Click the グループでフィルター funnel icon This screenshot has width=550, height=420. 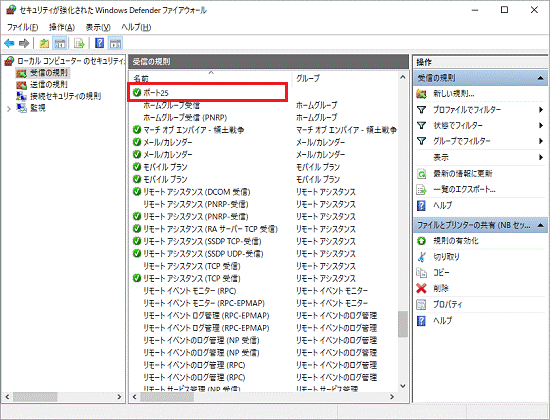(421, 141)
